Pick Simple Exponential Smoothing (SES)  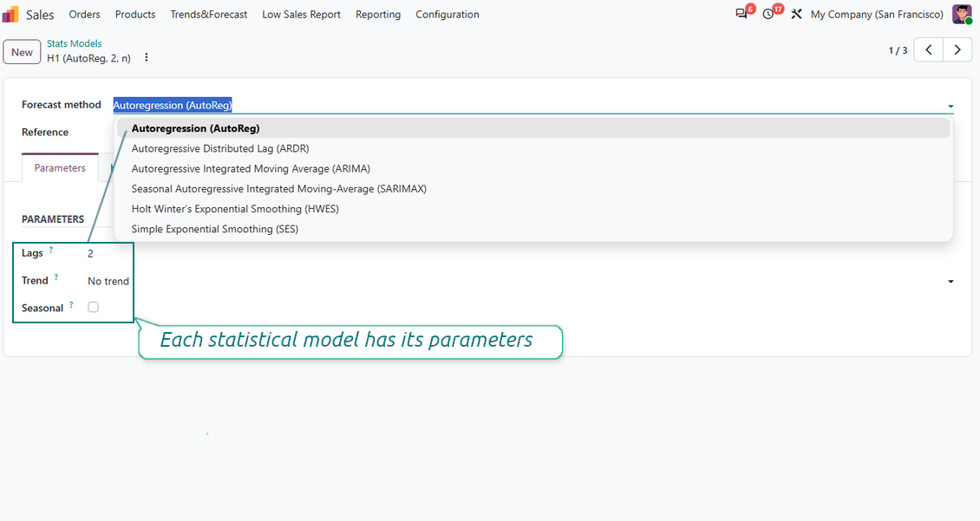tap(533, 229)
